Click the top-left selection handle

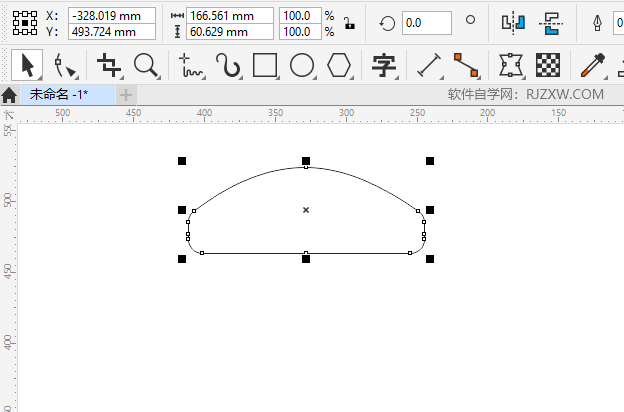pos(182,161)
